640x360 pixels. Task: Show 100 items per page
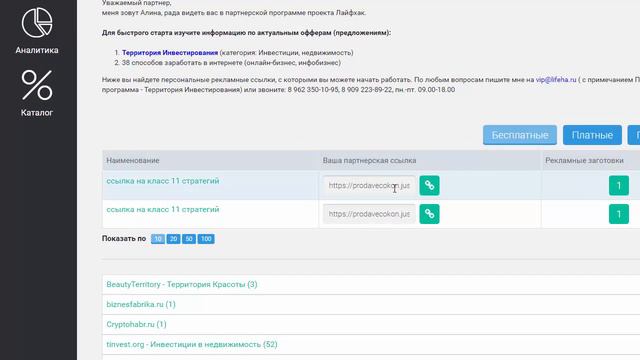[206, 239]
